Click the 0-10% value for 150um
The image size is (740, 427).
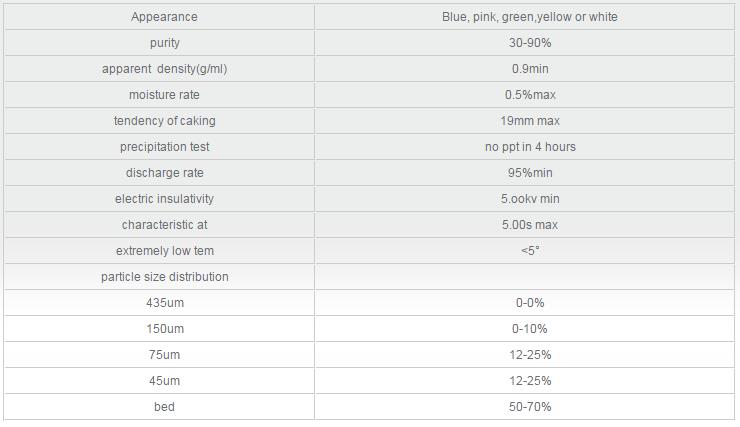(530, 328)
